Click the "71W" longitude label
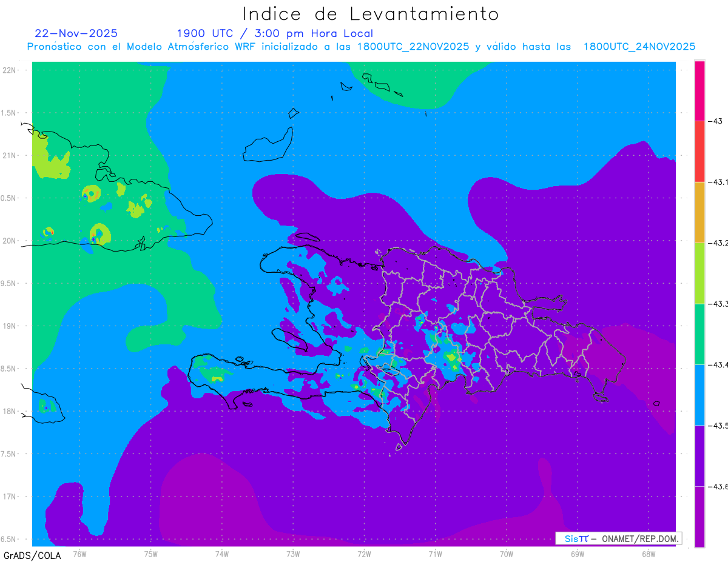 (x=435, y=554)
